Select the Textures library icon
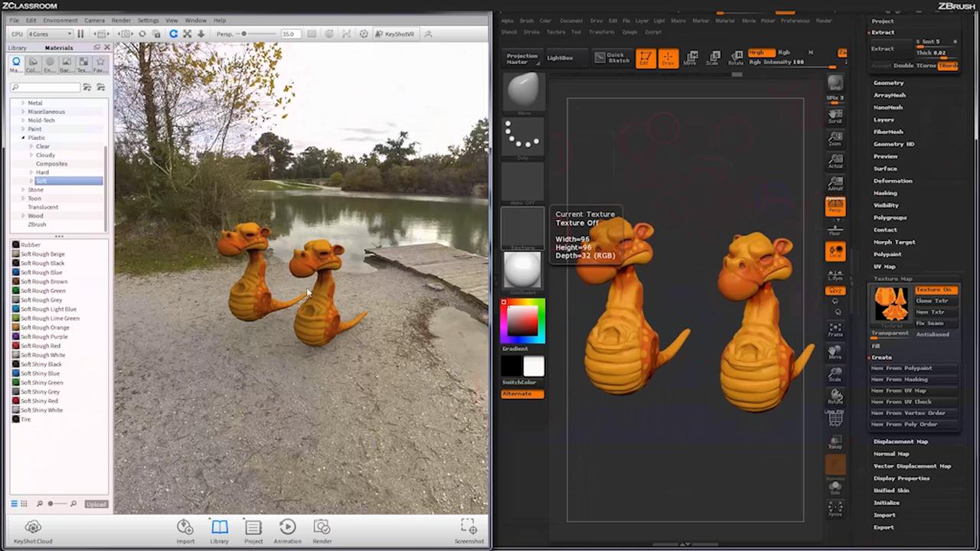 [83, 65]
